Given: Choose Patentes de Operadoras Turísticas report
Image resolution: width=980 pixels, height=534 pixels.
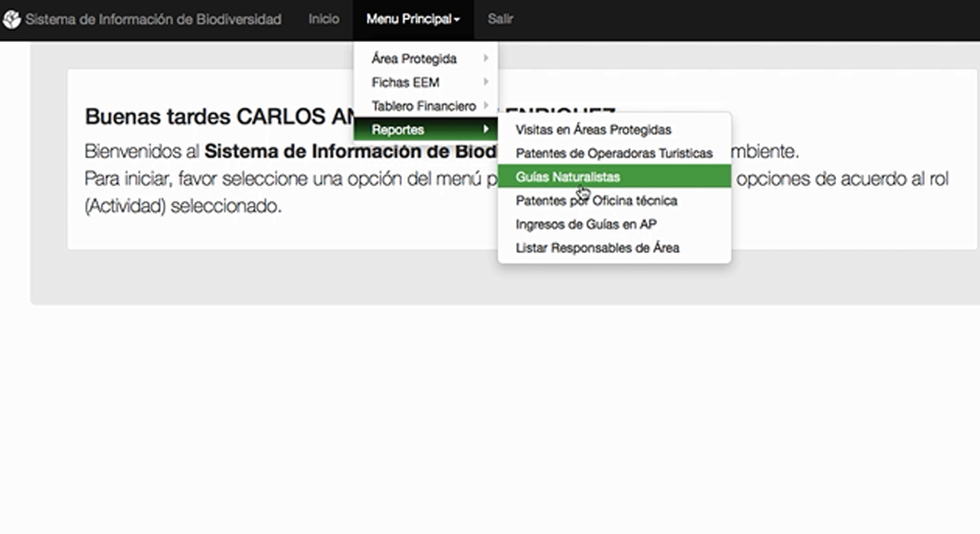Looking at the screenshot, I should point(614,154).
